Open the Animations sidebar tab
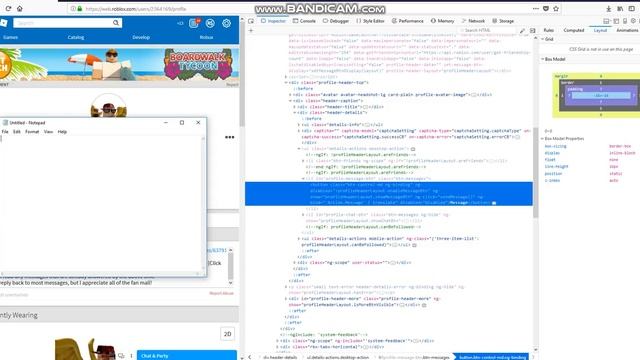This screenshot has width=640, height=360. coord(627,30)
